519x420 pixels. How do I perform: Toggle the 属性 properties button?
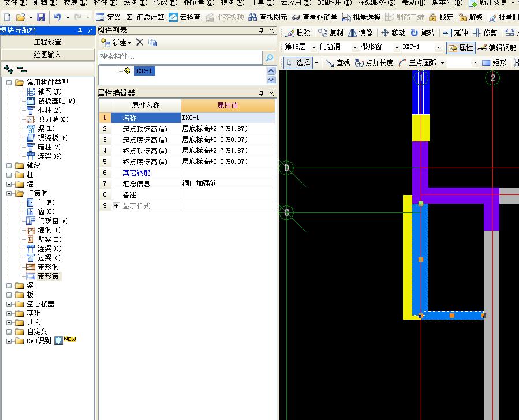click(x=461, y=48)
